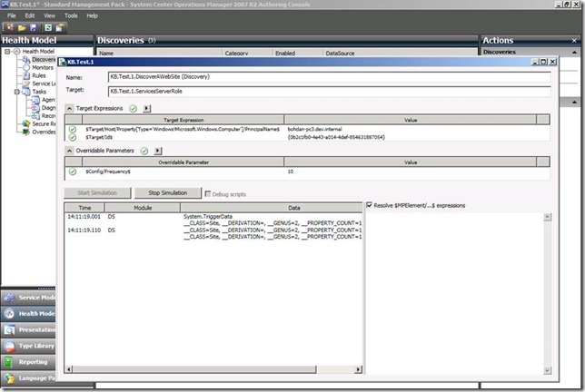Click the green check icon beside Target Expressions
585x392 pixels.
[x=134, y=108]
